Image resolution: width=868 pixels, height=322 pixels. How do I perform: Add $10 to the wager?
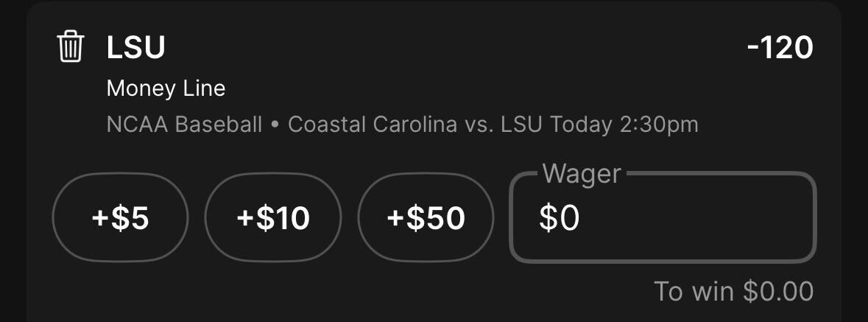click(273, 218)
